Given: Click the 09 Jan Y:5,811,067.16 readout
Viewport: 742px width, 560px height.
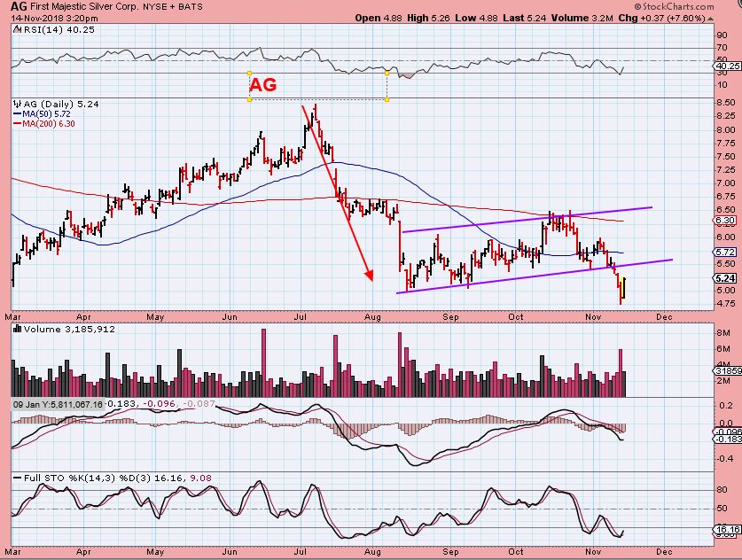Looking at the screenshot, I should point(58,404).
